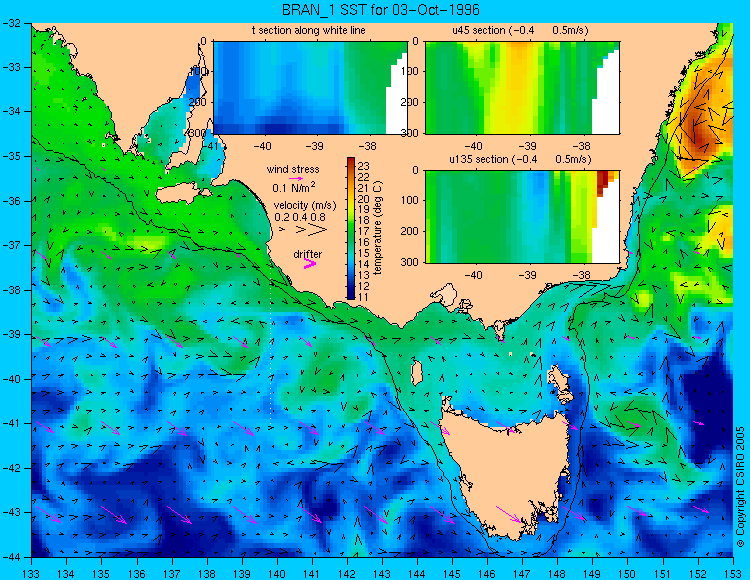Click the longitude axis label '153'

[x=733, y=574]
